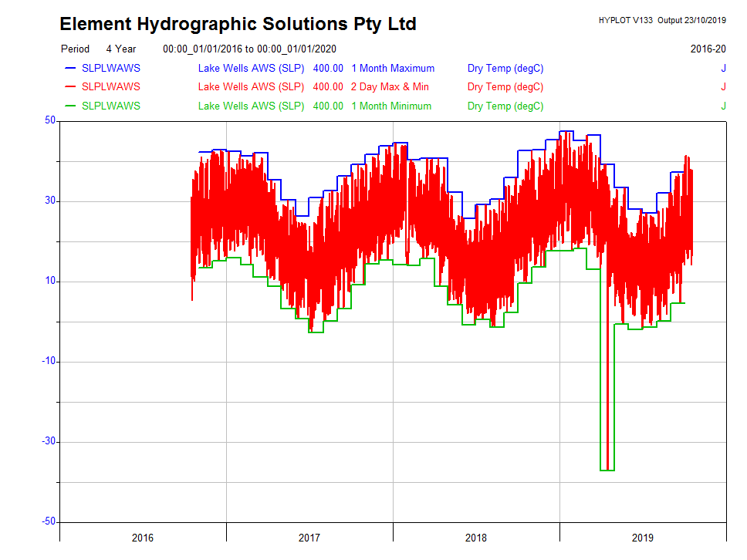
Task: Click the blue line swatch in legend
Action: click(x=70, y=68)
